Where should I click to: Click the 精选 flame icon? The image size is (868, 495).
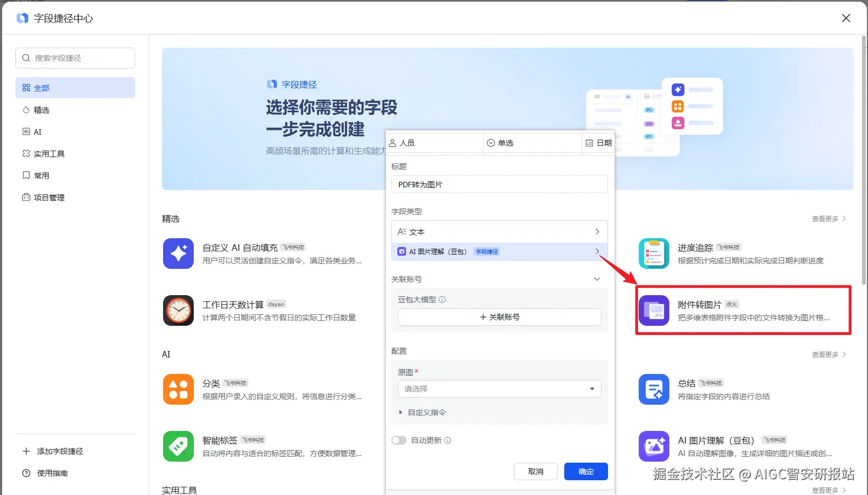26,110
